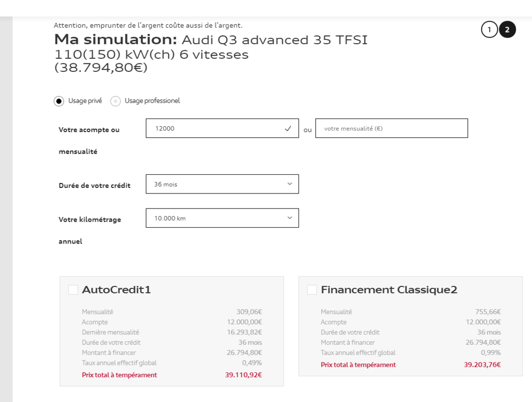Open the Durée de votre crédit dropdown
Image resolution: width=532 pixels, height=402 pixels.
222,184
